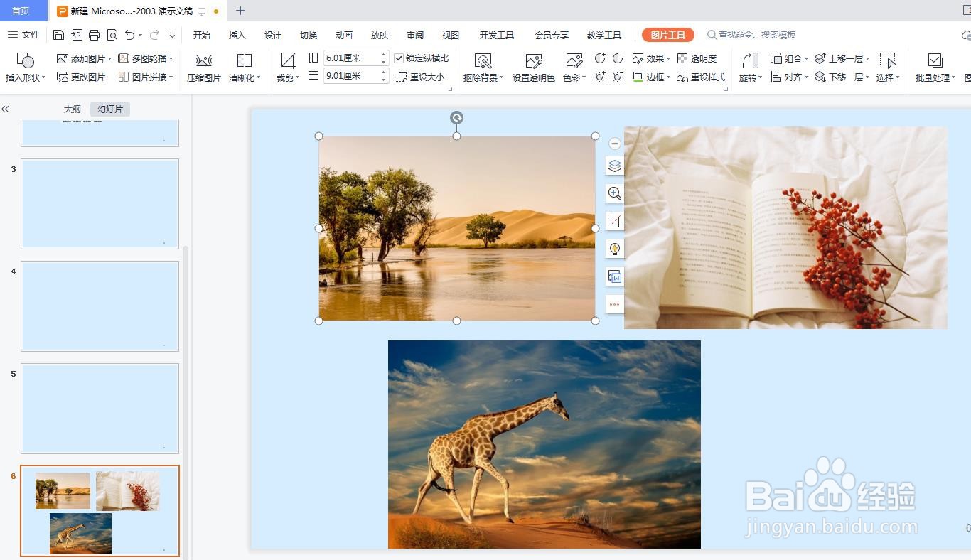Click the Compress Picture (压缩图片) icon
The width and height of the screenshot is (971, 560).
tap(204, 61)
